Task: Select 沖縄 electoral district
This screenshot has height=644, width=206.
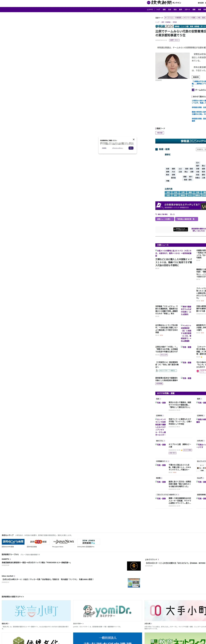Action: [x=167, y=181]
